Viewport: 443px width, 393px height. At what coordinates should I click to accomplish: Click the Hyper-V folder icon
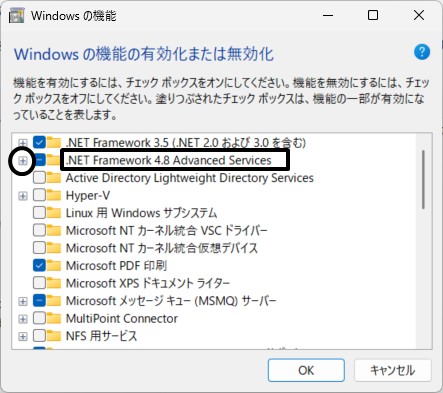point(54,195)
